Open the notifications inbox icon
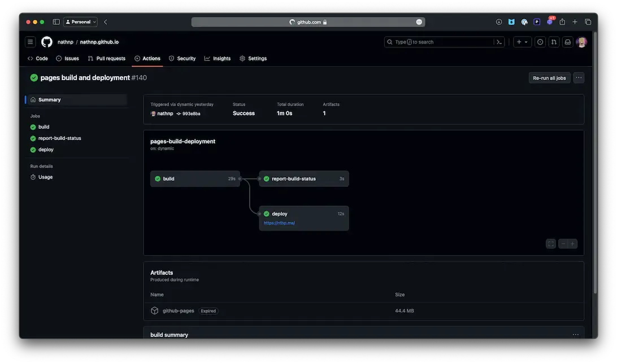The width and height of the screenshot is (617, 364). (x=568, y=42)
